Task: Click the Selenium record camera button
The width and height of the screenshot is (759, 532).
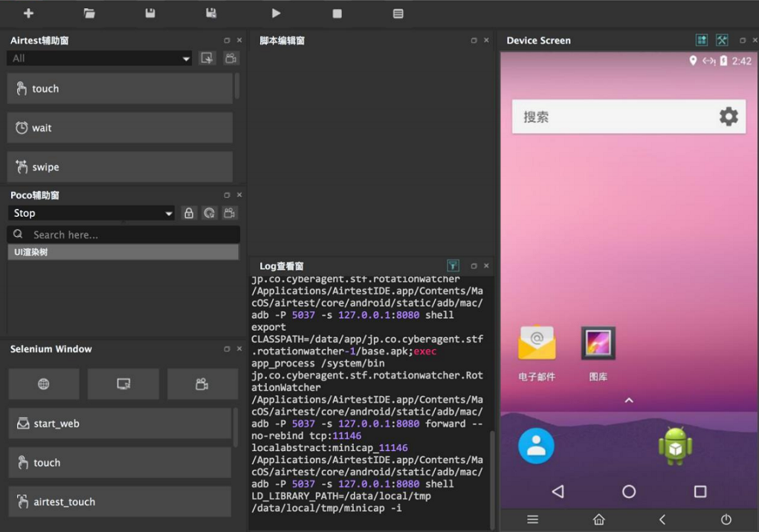Action: tap(201, 384)
